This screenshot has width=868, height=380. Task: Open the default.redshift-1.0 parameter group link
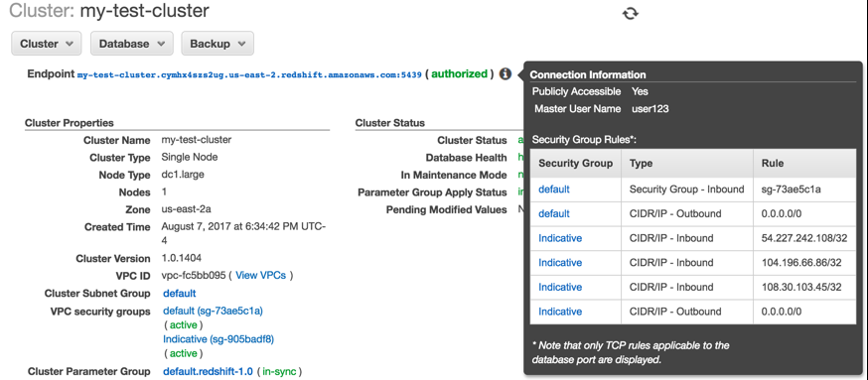click(x=208, y=371)
